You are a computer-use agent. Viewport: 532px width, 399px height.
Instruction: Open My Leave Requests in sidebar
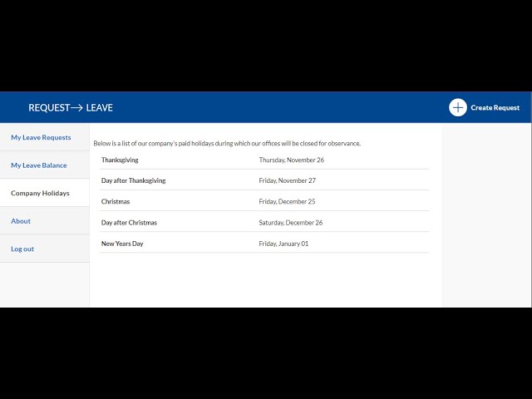[x=41, y=137]
